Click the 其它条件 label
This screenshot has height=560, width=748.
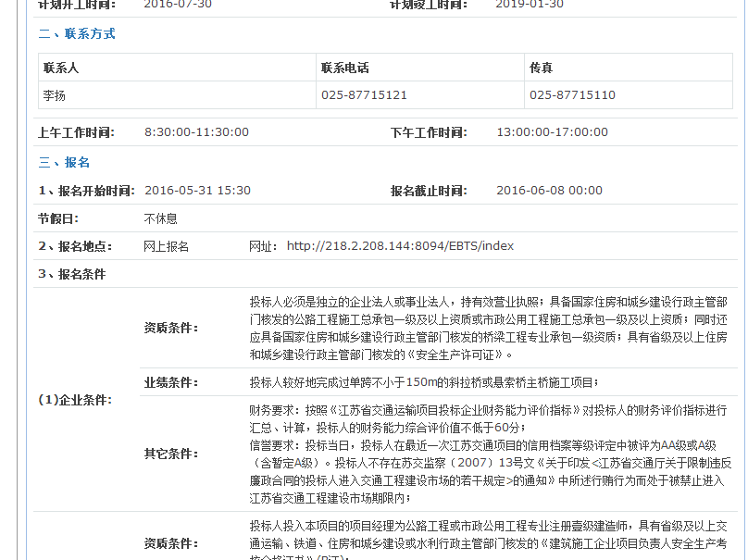pyautogui.click(x=171, y=454)
